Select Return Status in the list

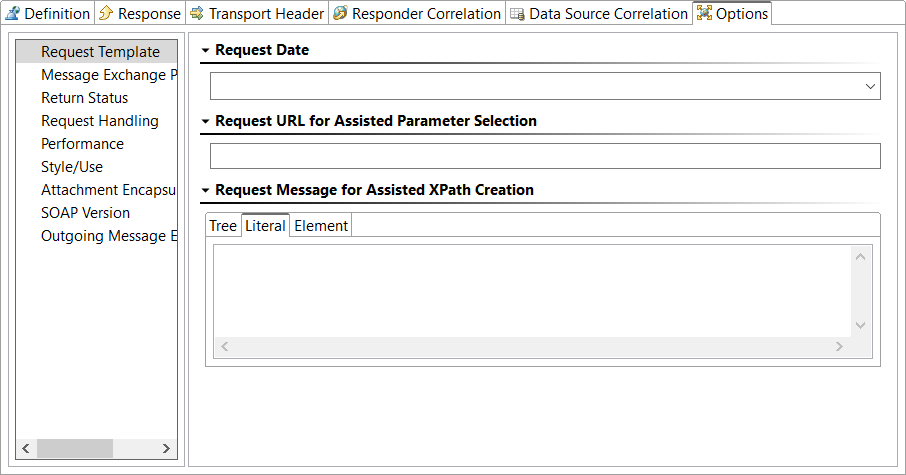[84, 98]
